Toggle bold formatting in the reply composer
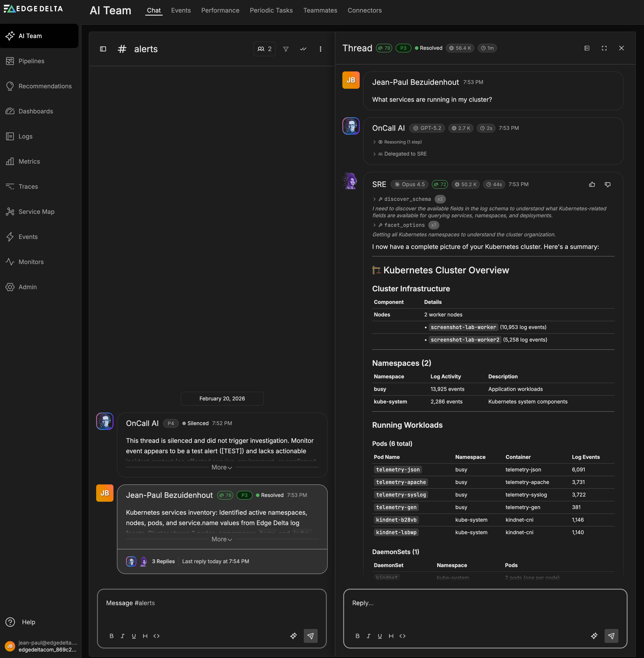 coord(357,636)
